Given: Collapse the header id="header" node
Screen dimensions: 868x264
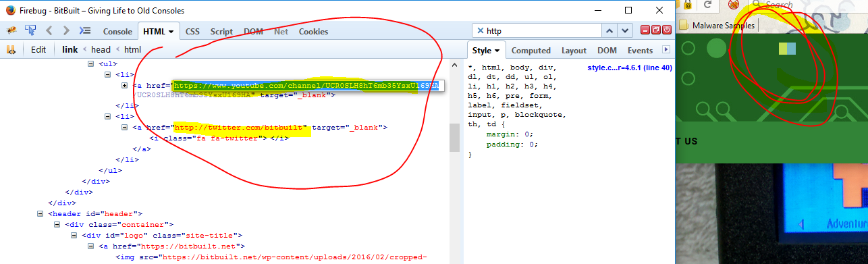Looking at the screenshot, I should [40, 213].
